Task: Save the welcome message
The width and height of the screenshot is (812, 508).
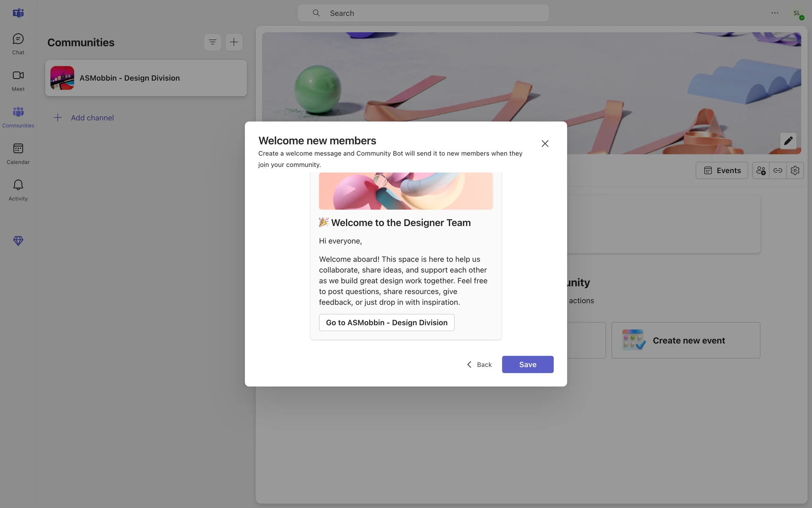Action: coord(527,364)
